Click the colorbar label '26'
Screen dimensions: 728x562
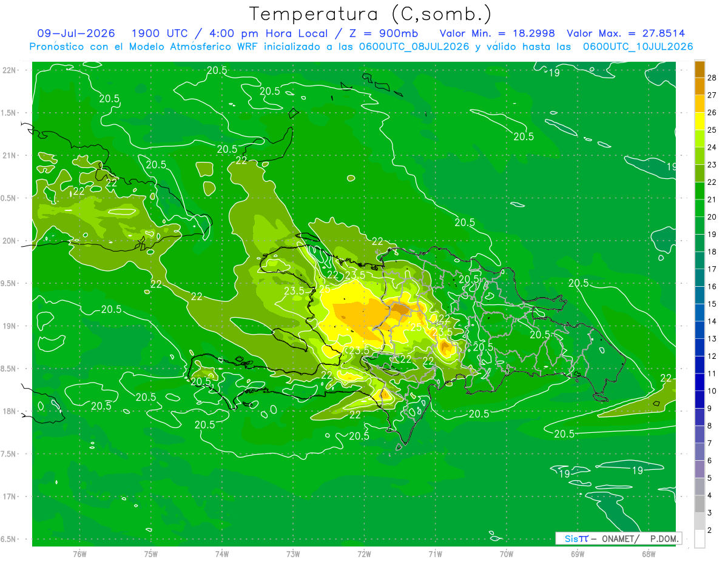pyautogui.click(x=712, y=113)
